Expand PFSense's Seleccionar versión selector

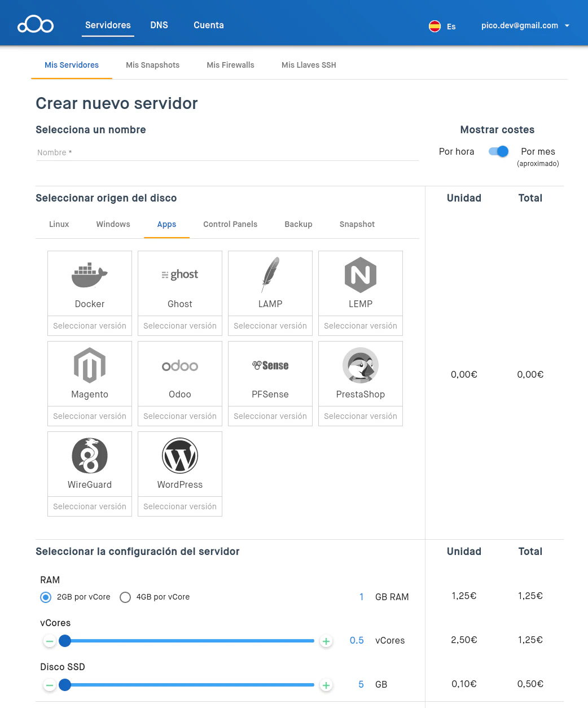pos(270,416)
